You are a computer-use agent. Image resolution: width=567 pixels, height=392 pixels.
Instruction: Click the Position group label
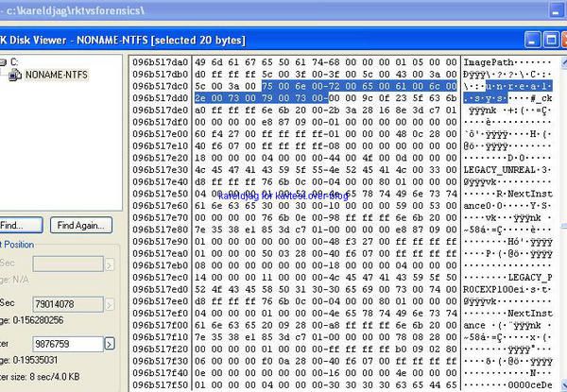point(17,245)
